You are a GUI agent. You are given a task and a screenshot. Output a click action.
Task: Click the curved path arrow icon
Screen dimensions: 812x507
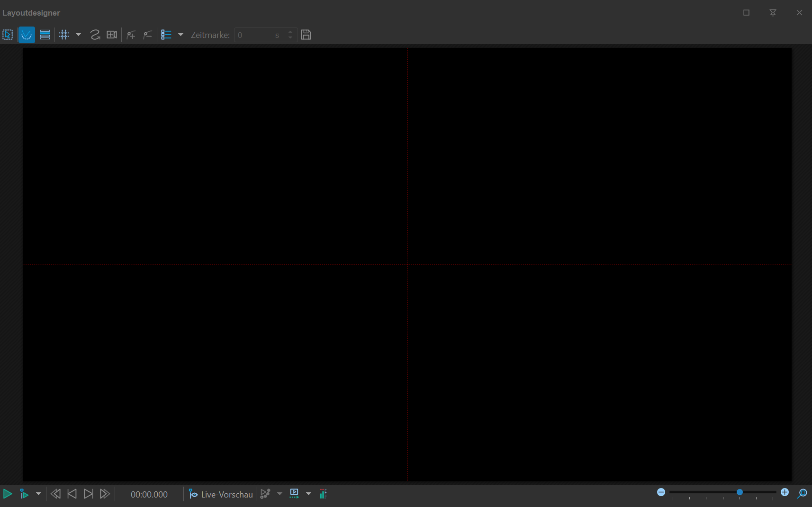95,35
